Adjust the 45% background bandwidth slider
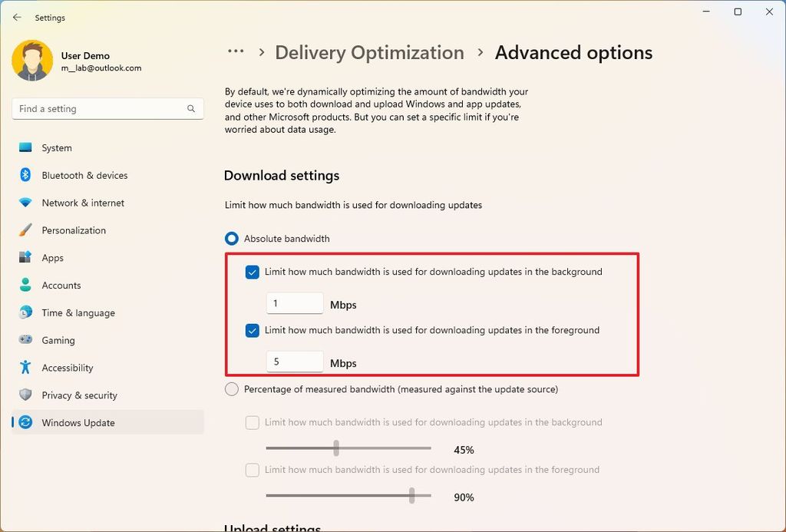The width and height of the screenshot is (786, 532). coord(335,448)
